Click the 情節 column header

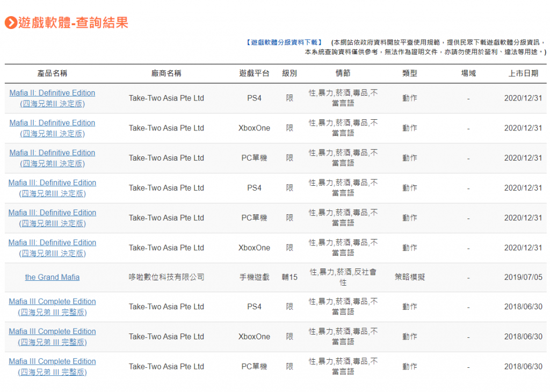coord(343,73)
